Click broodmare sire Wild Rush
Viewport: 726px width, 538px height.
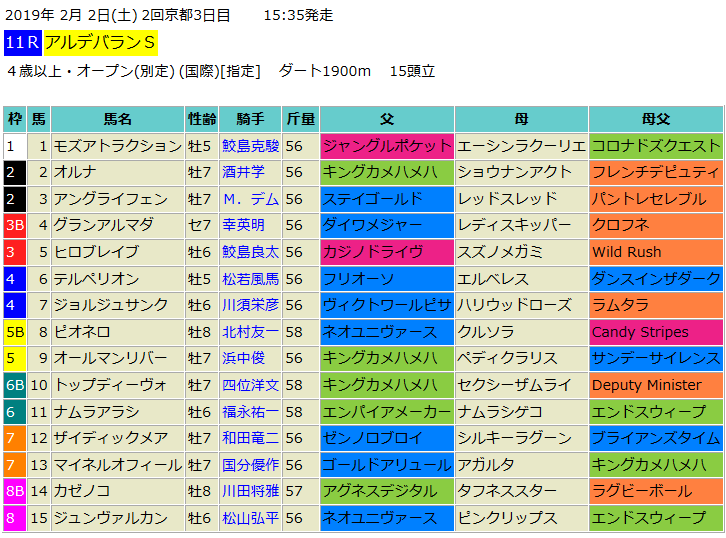[x=656, y=252]
